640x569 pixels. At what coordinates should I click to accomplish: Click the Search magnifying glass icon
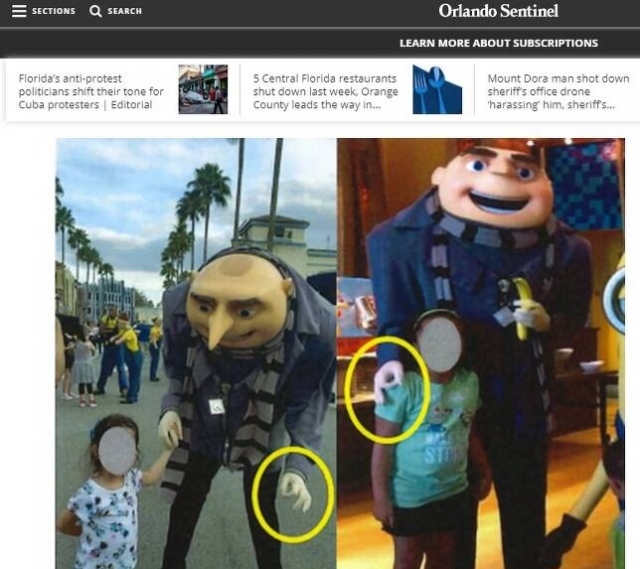pos(95,11)
